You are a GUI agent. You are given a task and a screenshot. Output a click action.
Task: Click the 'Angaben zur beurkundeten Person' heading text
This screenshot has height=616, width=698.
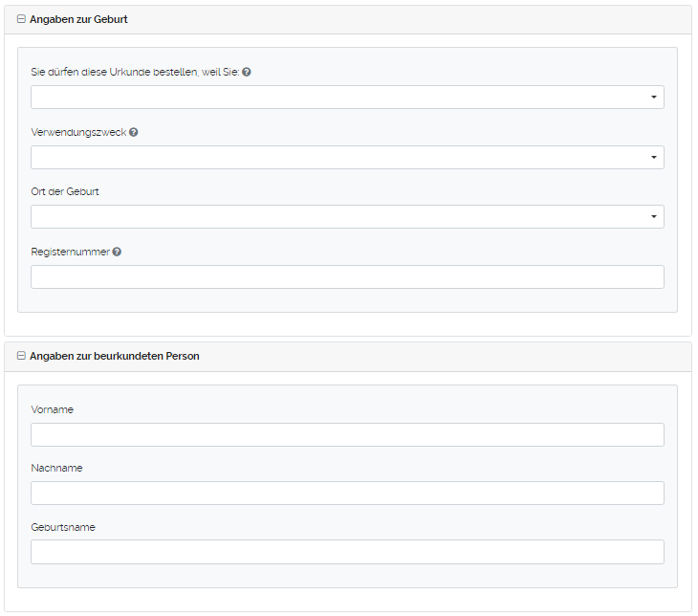click(x=114, y=356)
